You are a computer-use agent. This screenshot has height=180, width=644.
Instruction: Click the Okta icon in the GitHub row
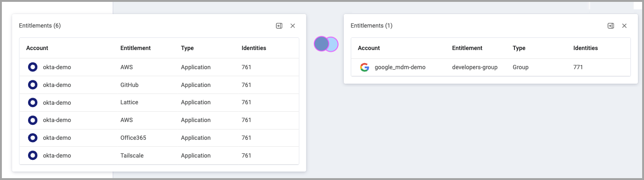[32, 85]
